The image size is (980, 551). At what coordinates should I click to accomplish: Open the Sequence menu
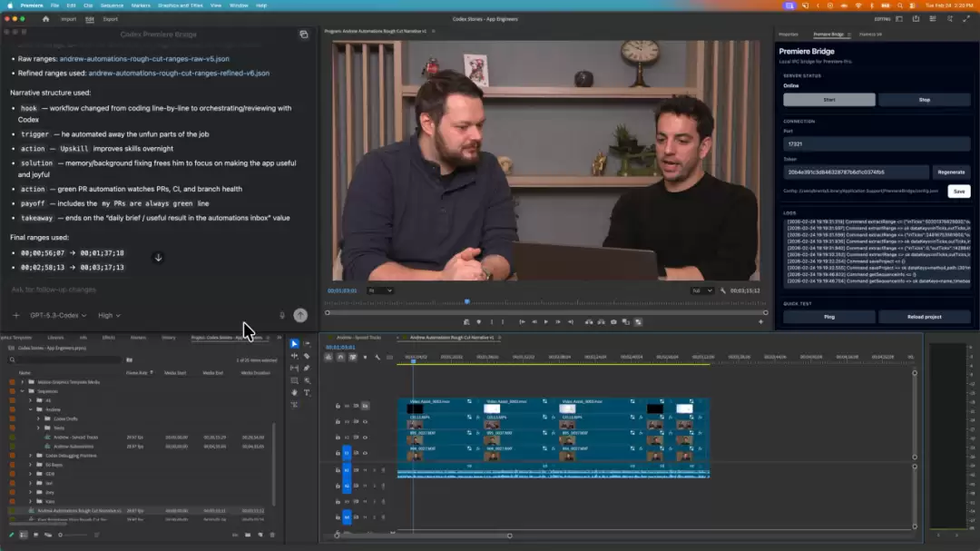pyautogui.click(x=112, y=5)
